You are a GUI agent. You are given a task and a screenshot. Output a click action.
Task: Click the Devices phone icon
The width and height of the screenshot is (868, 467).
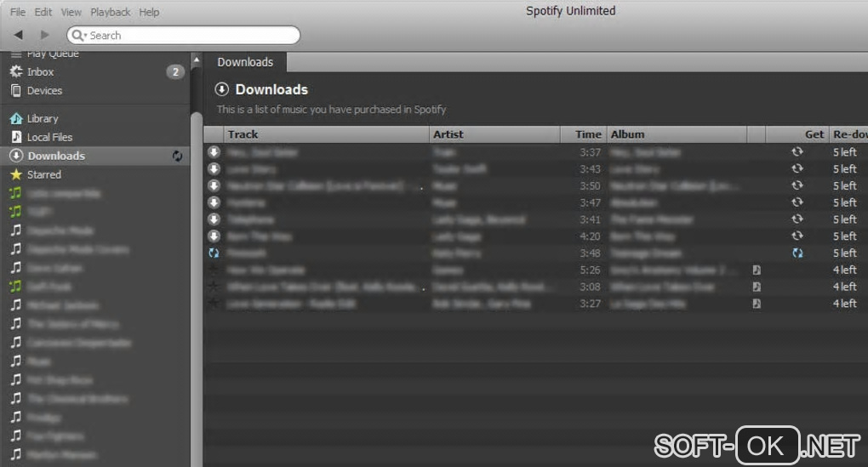click(x=16, y=91)
